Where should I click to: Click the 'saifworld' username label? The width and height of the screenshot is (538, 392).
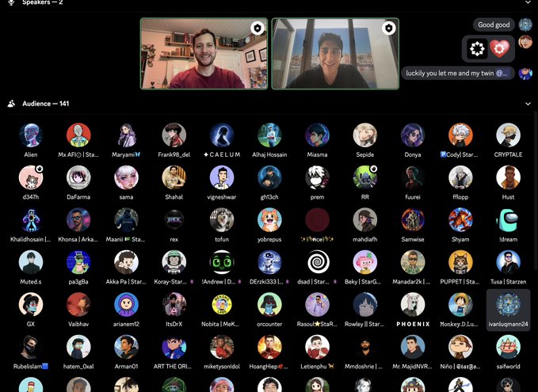pos(508,367)
